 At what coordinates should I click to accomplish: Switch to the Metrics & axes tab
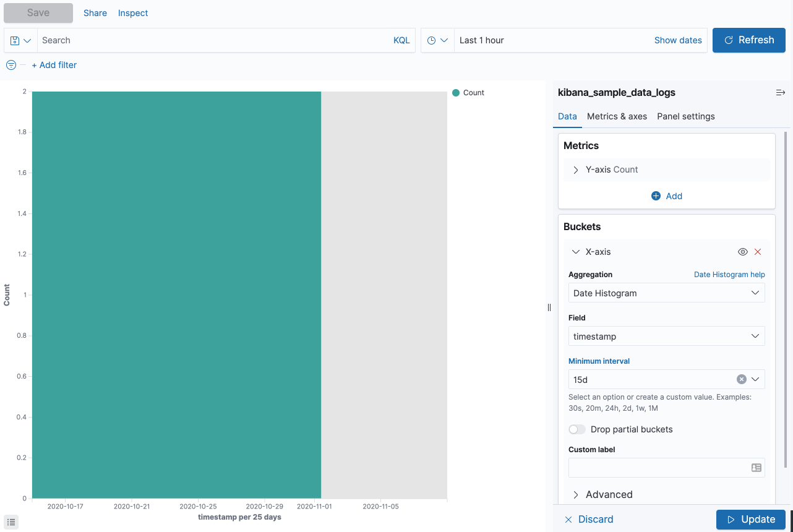[617, 116]
